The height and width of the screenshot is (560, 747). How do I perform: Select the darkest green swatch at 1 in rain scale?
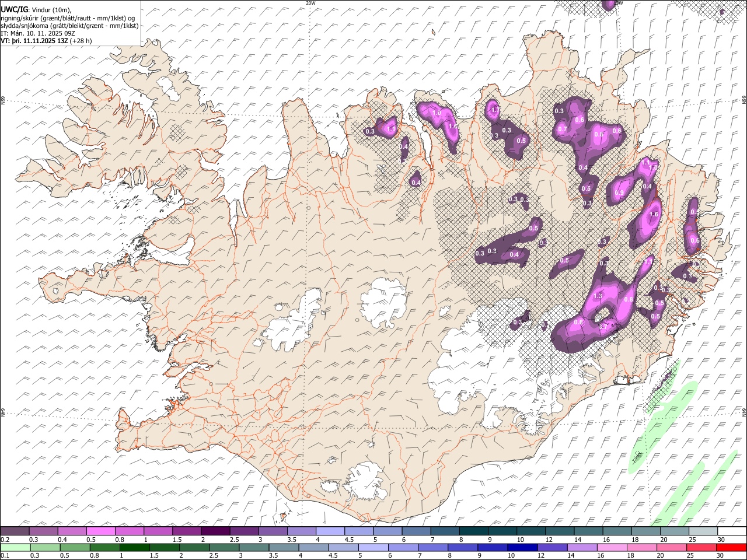[x=134, y=547]
